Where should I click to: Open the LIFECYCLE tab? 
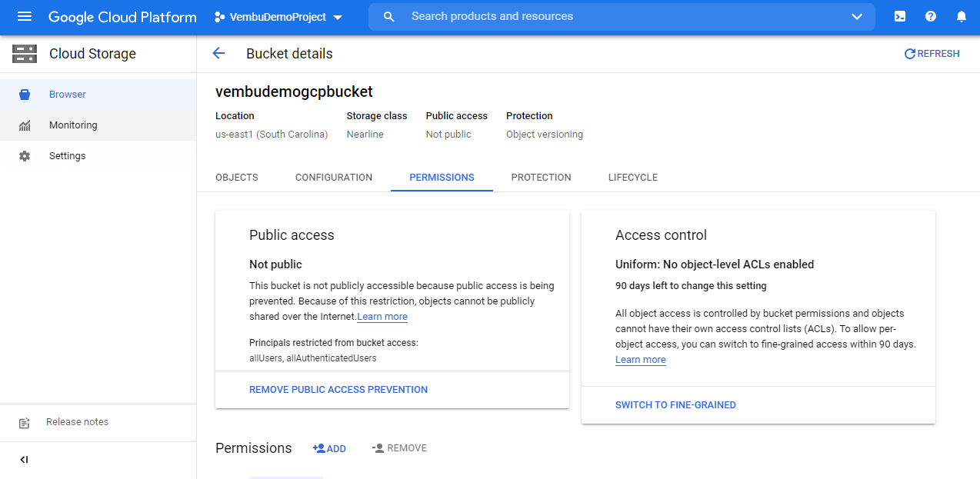(x=633, y=178)
